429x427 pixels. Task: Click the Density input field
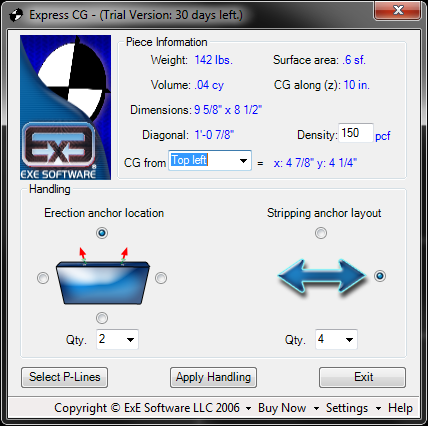pos(355,133)
